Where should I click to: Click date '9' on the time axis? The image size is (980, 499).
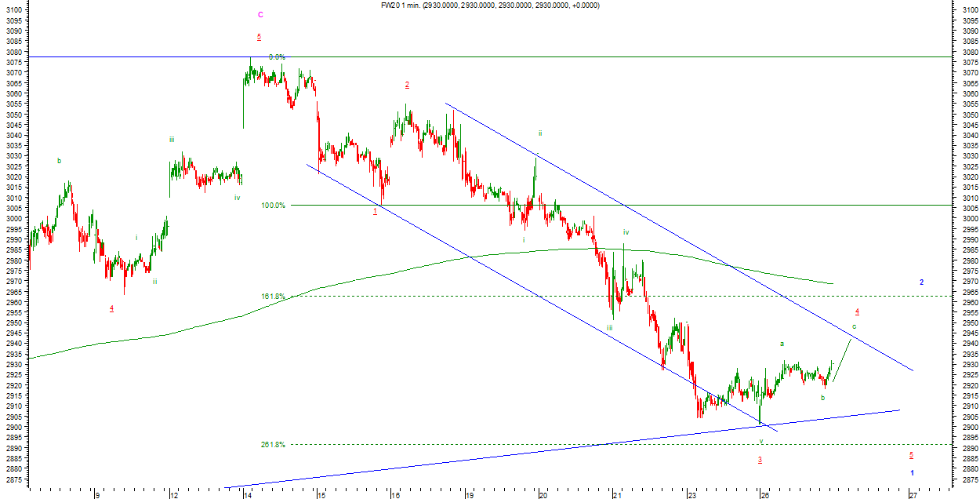[x=96, y=495]
